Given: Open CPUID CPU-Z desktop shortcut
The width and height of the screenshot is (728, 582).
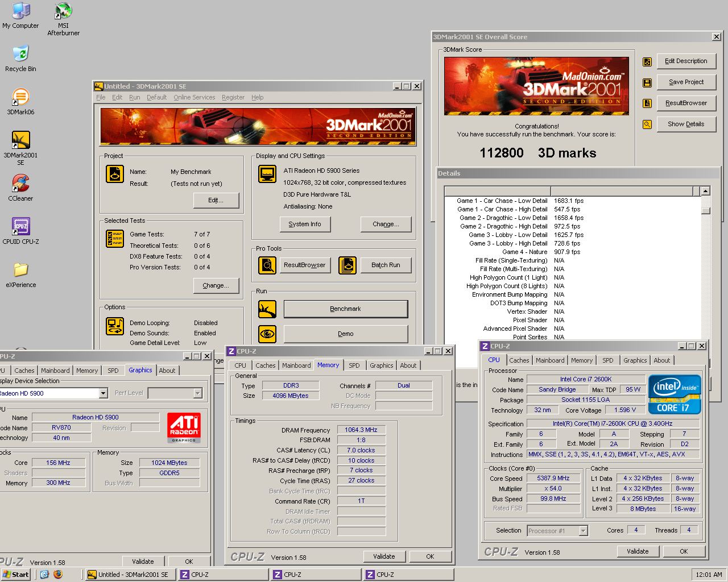Looking at the screenshot, I should point(20,231).
